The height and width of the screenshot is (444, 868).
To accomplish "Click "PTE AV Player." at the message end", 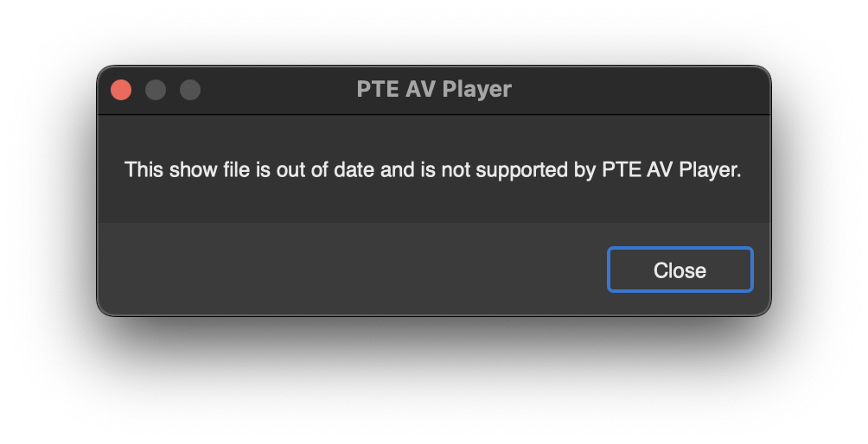I will tap(672, 170).
